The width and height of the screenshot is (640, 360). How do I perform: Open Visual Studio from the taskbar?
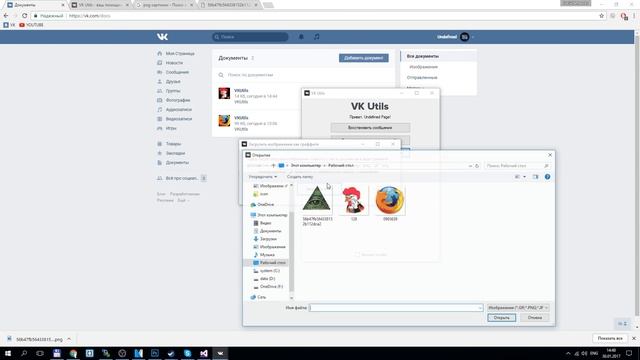[x=204, y=353]
